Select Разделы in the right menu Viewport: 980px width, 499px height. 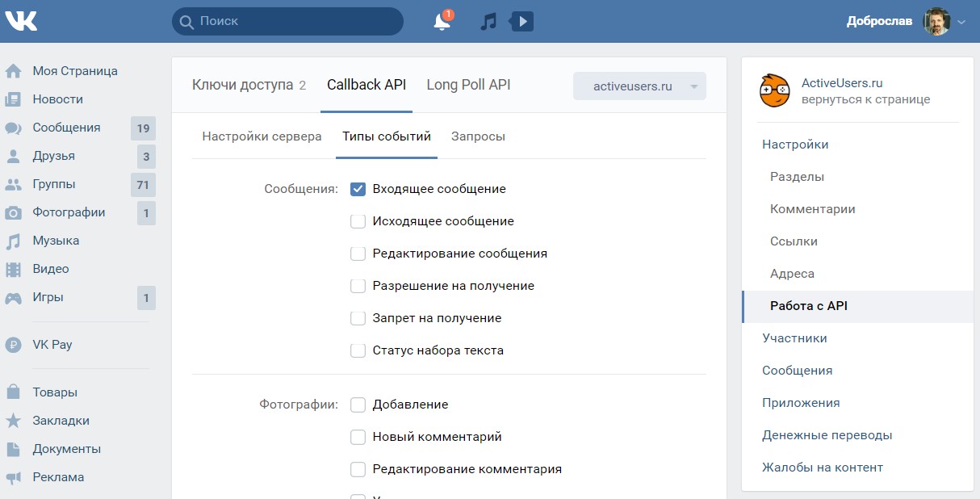point(797,177)
